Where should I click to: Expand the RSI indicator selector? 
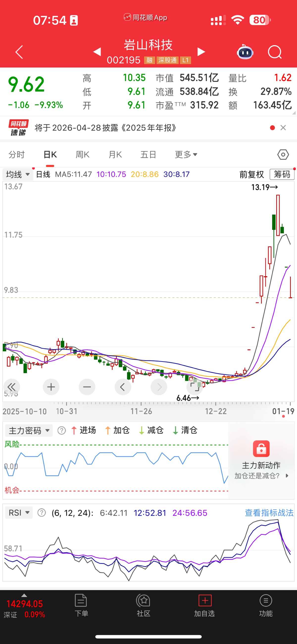pos(19,513)
